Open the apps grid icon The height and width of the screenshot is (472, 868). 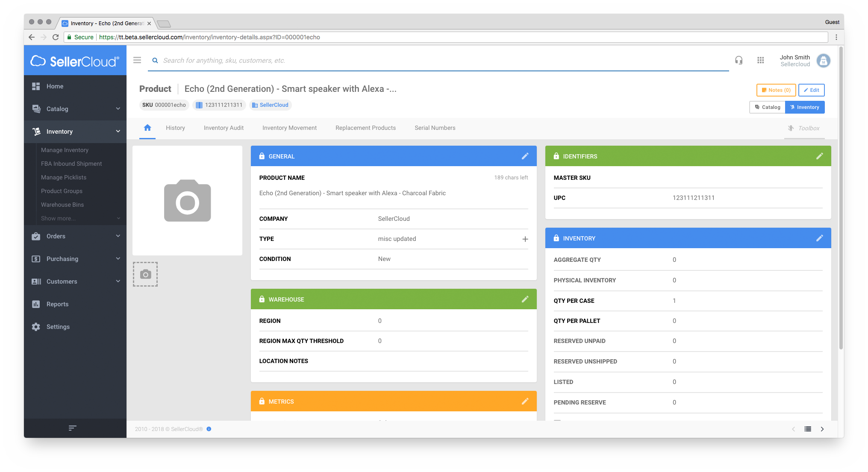point(761,60)
